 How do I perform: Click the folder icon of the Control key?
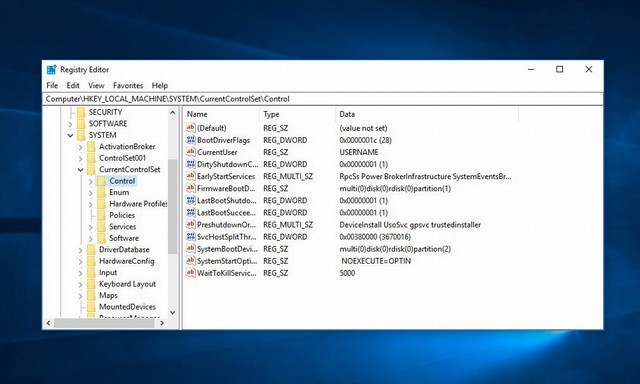(x=101, y=181)
